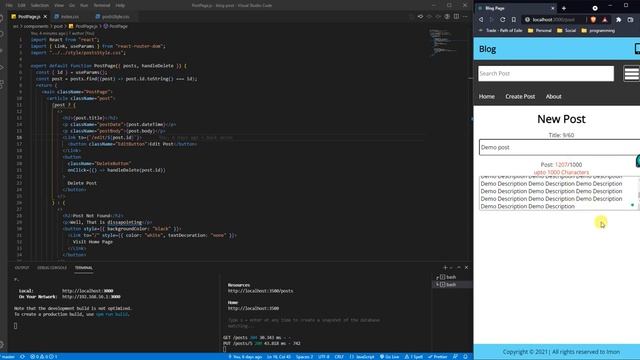
Task: Open Create Post link in blog nav
Action: [520, 97]
